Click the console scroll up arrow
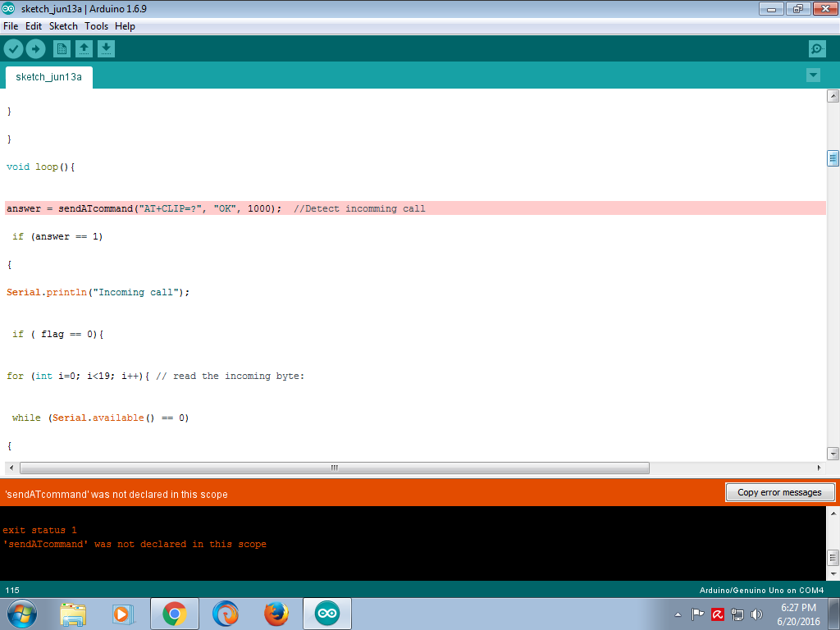The width and height of the screenshot is (840, 630). point(833,514)
